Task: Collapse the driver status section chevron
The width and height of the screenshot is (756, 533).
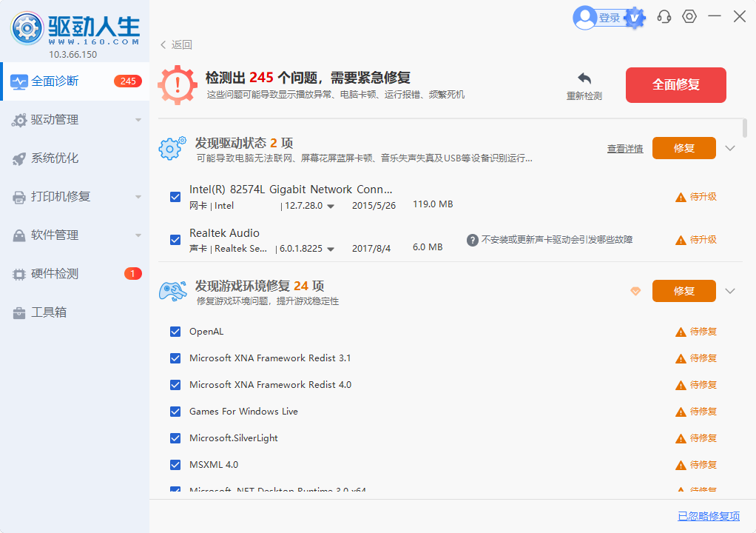Action: [x=730, y=148]
